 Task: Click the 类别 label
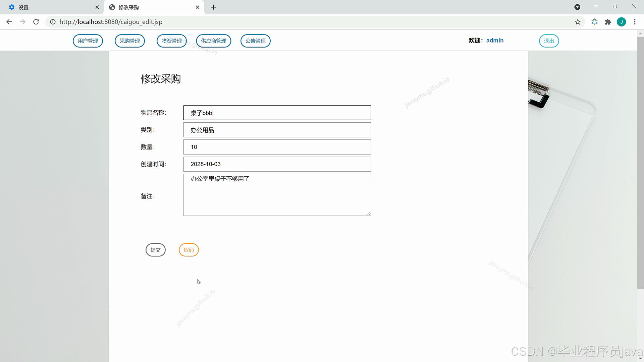point(148,130)
